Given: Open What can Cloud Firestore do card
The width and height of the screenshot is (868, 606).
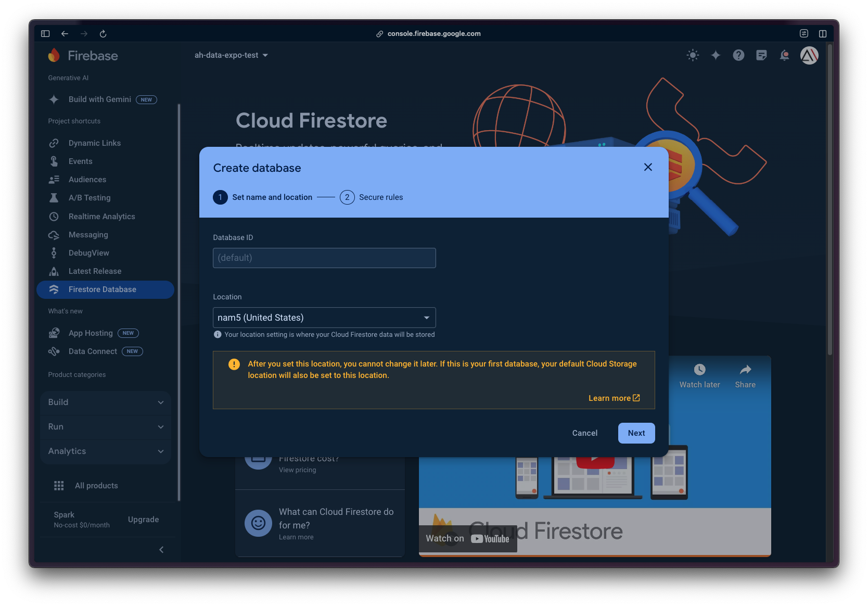Looking at the screenshot, I should click(320, 523).
